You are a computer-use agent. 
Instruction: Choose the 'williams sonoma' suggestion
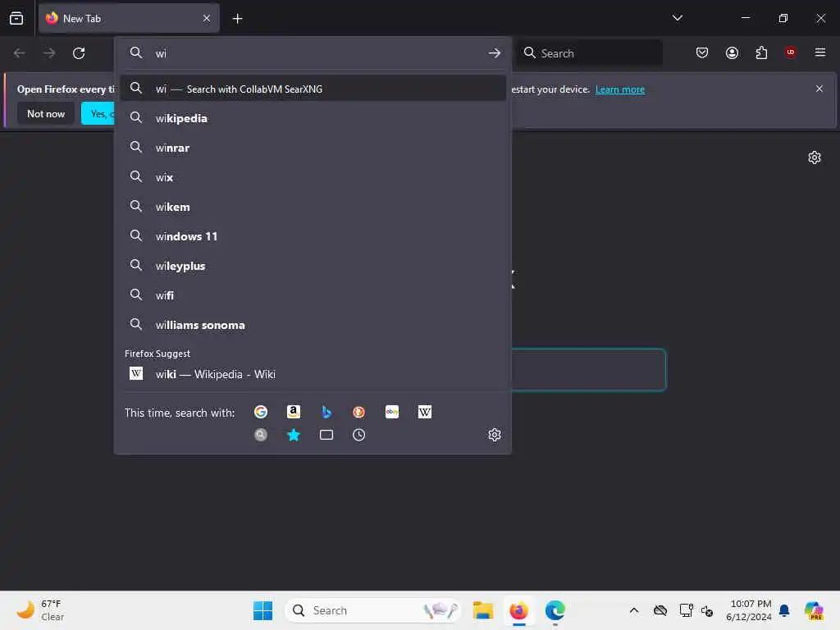(313, 325)
